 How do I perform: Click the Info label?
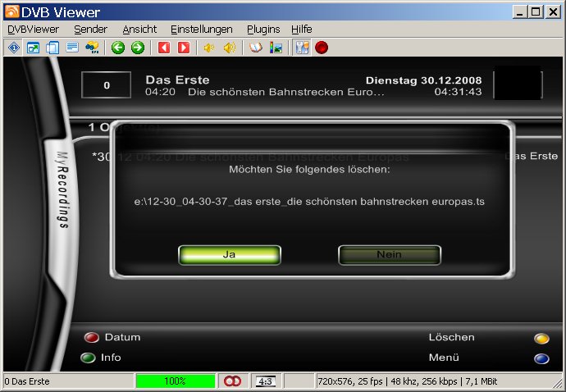point(111,358)
